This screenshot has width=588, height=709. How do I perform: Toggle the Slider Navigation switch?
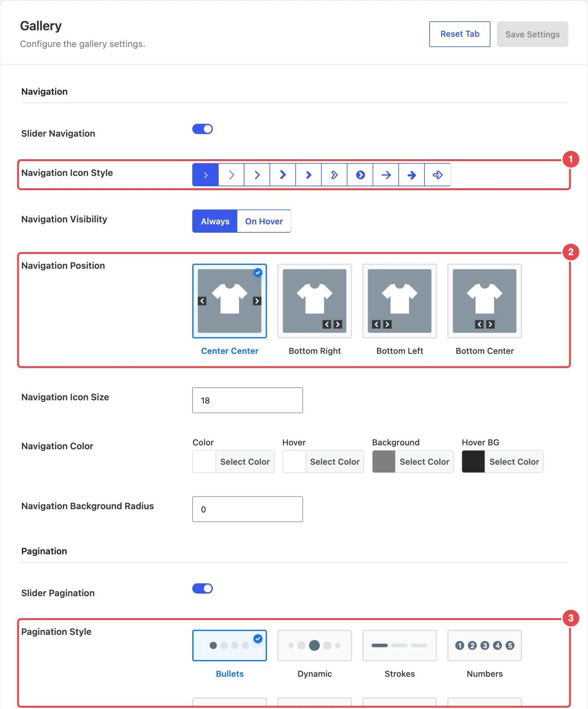click(x=202, y=129)
